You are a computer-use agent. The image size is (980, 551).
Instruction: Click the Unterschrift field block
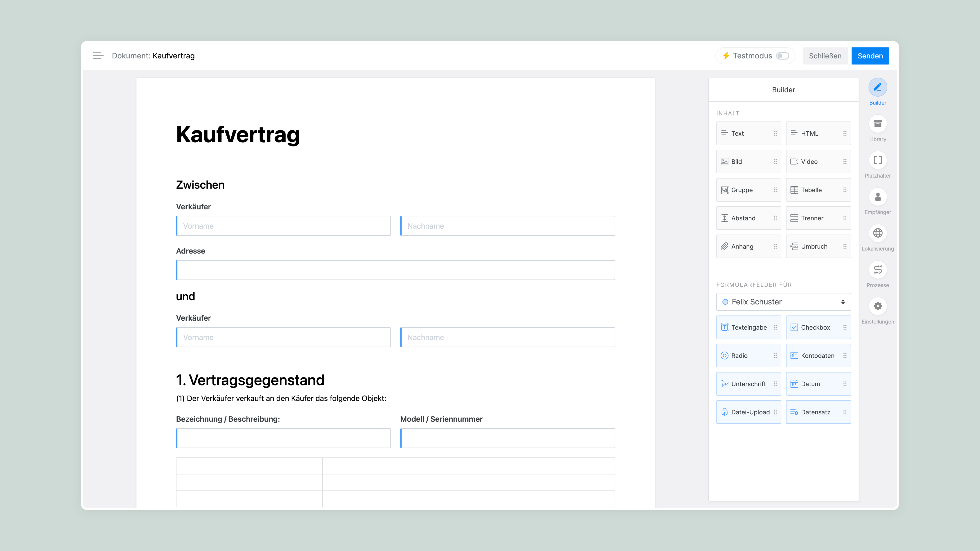click(748, 384)
